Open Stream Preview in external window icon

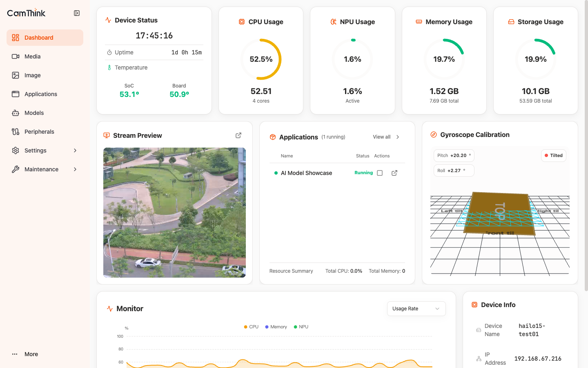coord(238,135)
